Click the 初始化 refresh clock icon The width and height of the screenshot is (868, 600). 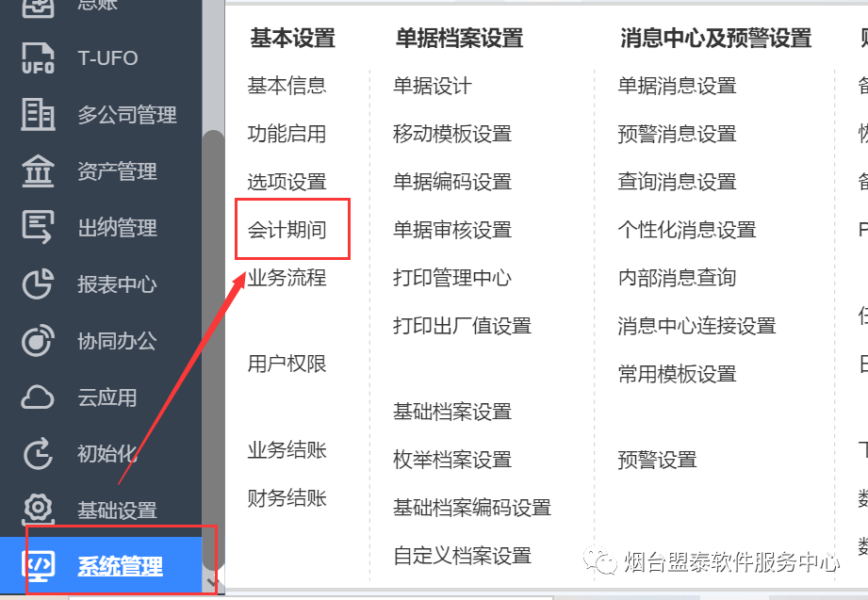pyautogui.click(x=38, y=453)
